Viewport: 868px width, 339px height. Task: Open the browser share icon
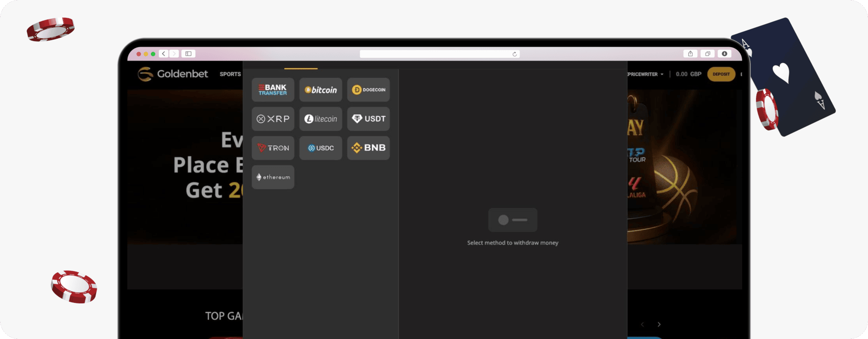(x=690, y=54)
